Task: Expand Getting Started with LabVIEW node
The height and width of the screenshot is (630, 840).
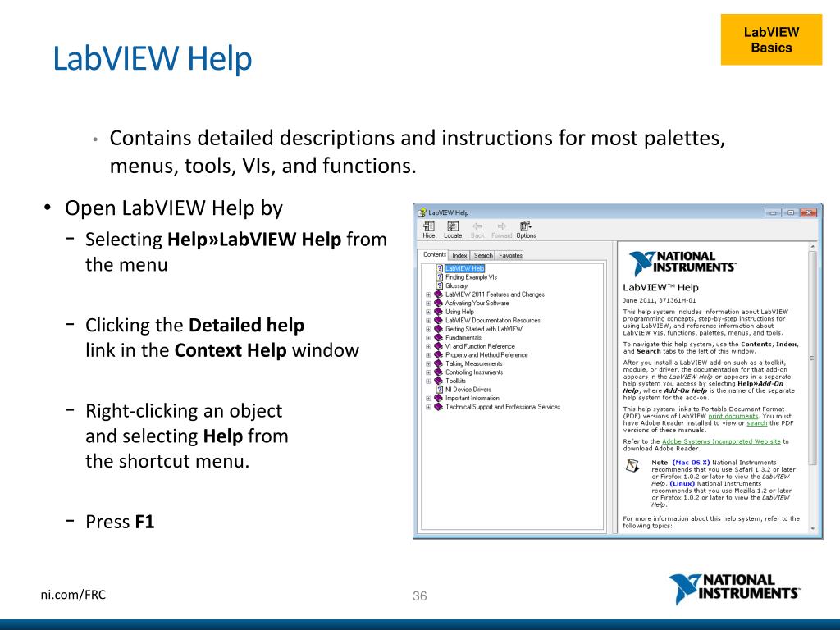Action: point(428,329)
